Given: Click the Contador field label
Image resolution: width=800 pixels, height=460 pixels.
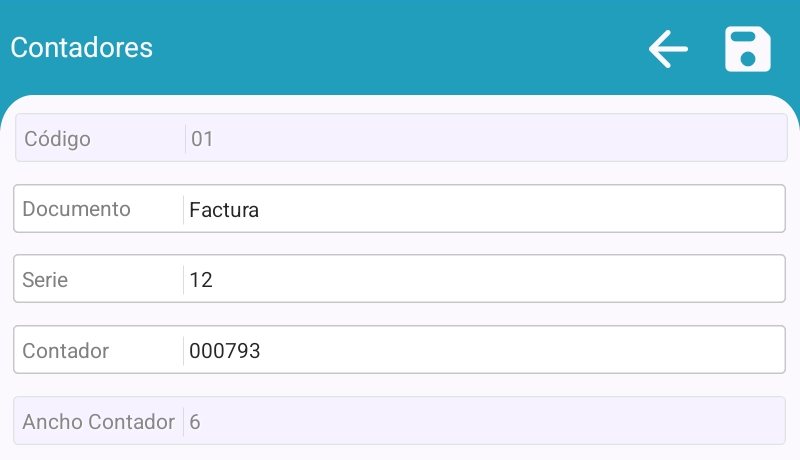Looking at the screenshot, I should [65, 351].
